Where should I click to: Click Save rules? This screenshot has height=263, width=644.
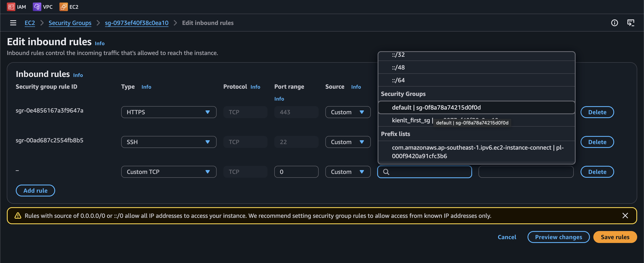click(x=615, y=237)
